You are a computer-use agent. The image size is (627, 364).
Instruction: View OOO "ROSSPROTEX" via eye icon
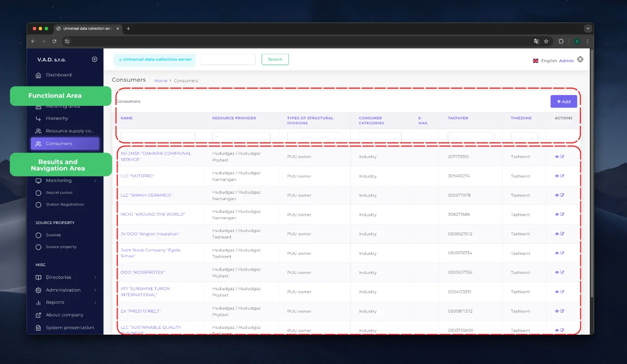pos(557,273)
